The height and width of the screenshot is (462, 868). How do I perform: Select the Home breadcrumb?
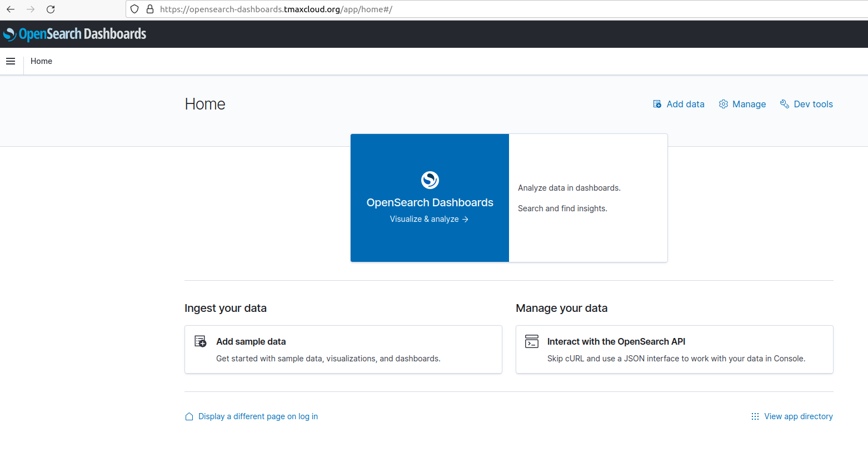[42, 61]
